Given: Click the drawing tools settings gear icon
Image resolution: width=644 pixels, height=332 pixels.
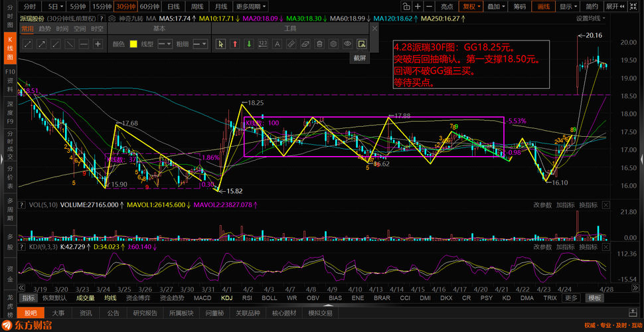Looking at the screenshot, I should click(333, 44).
